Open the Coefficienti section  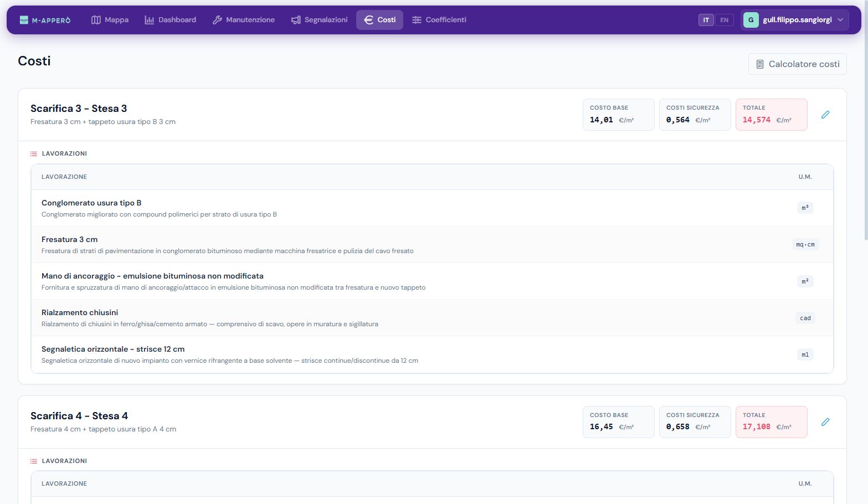click(x=439, y=20)
